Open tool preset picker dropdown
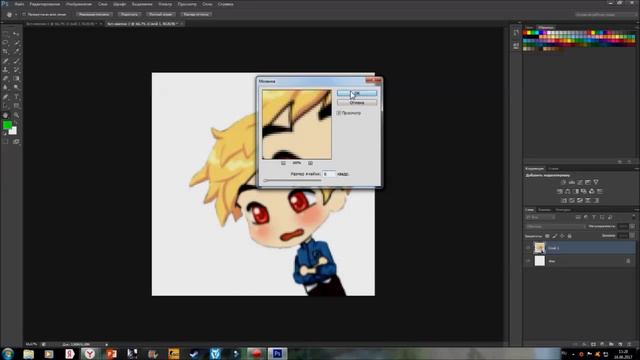The width and height of the screenshot is (640, 360). 16,14
